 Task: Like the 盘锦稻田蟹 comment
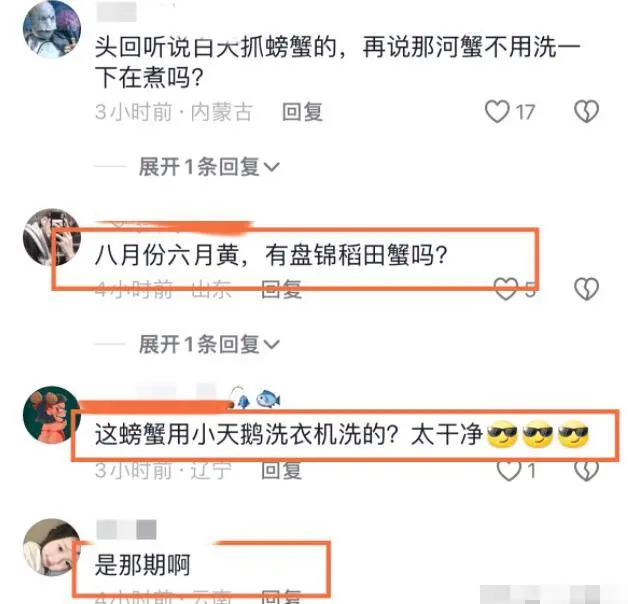pos(506,289)
